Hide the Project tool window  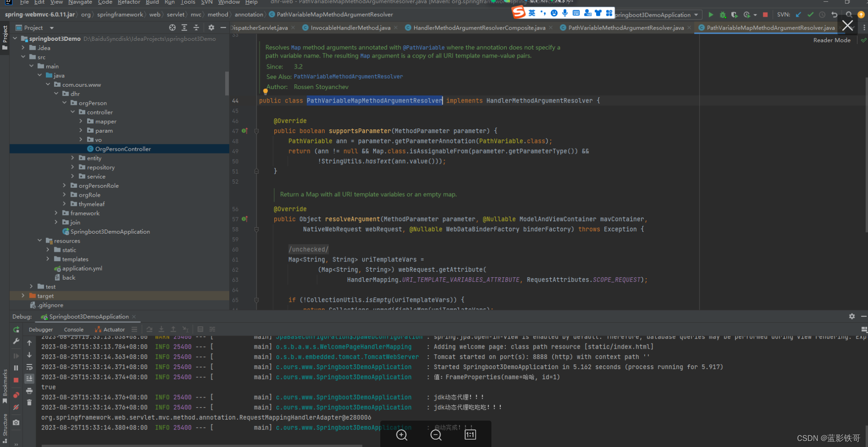point(223,28)
